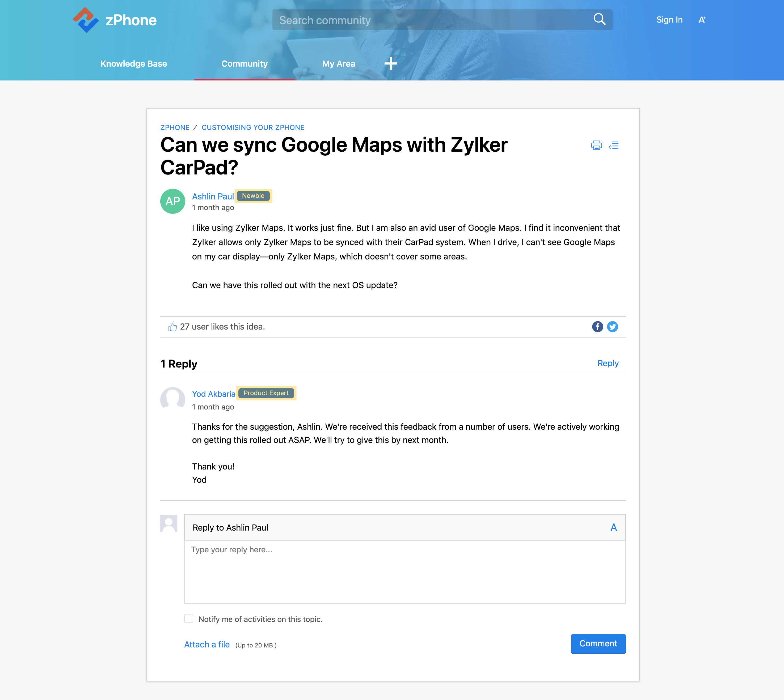
Task: Open Customising Your zPhone breadcrumb
Action: pyautogui.click(x=253, y=127)
